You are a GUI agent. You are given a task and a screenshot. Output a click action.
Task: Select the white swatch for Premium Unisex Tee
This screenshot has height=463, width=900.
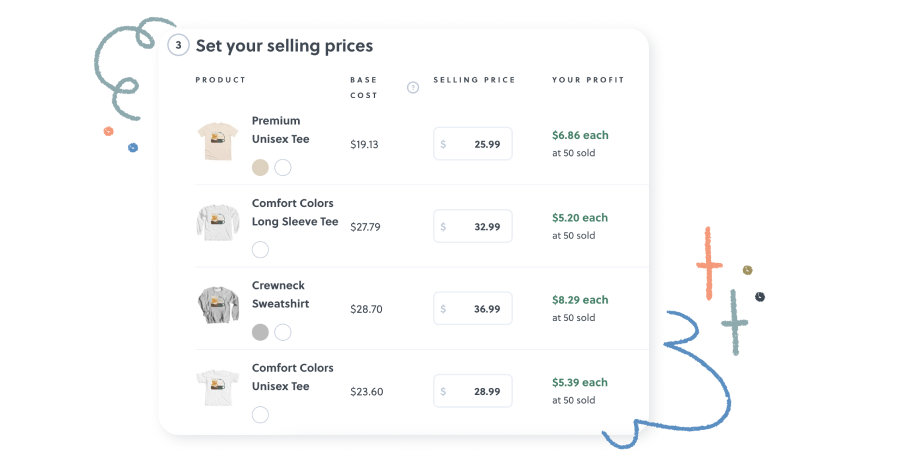point(283,167)
